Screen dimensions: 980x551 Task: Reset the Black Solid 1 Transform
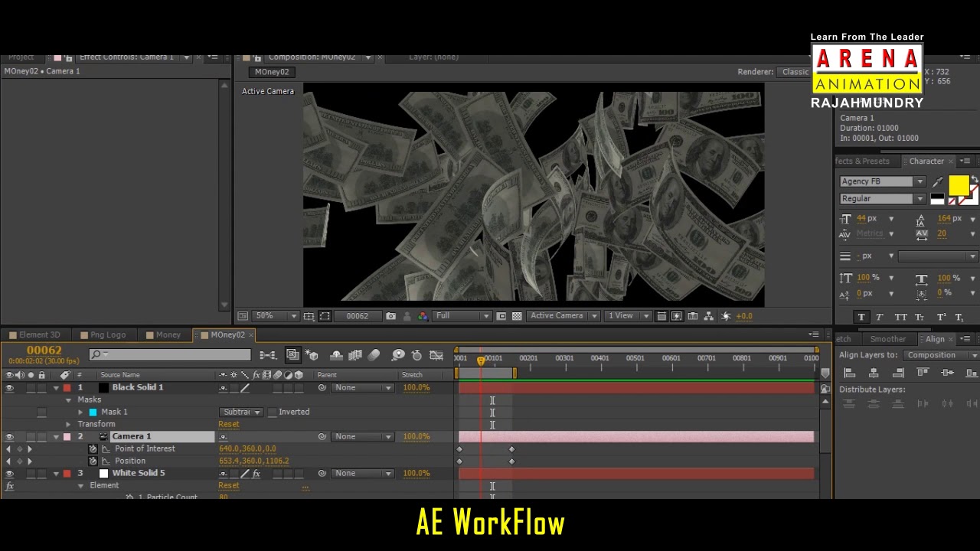point(228,425)
